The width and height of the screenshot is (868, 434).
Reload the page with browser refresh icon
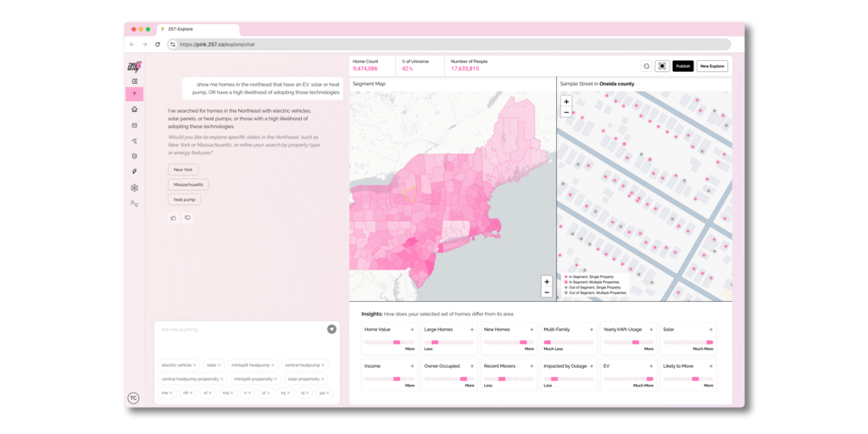158,44
